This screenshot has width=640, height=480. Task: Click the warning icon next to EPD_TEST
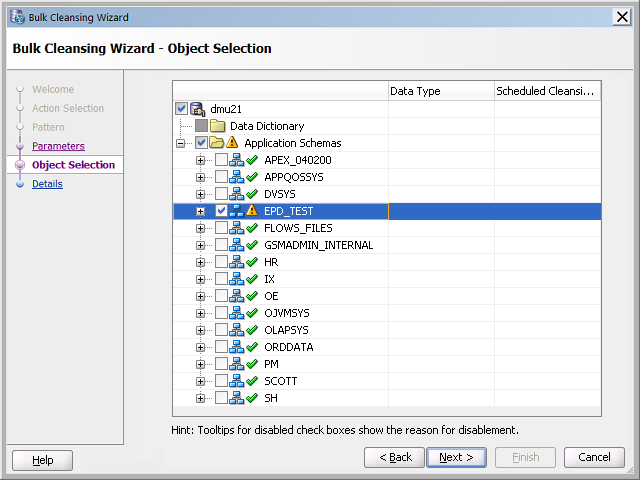pyautogui.click(x=252, y=211)
